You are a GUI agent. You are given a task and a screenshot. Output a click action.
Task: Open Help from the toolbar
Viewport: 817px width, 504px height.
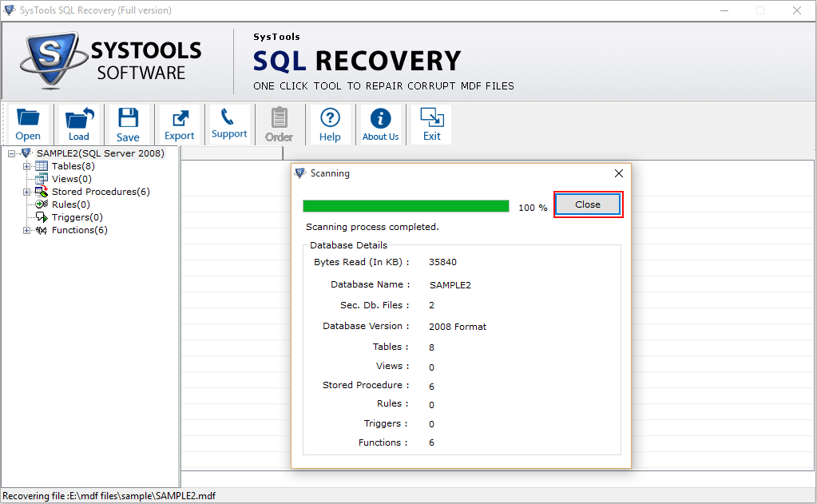coord(330,124)
